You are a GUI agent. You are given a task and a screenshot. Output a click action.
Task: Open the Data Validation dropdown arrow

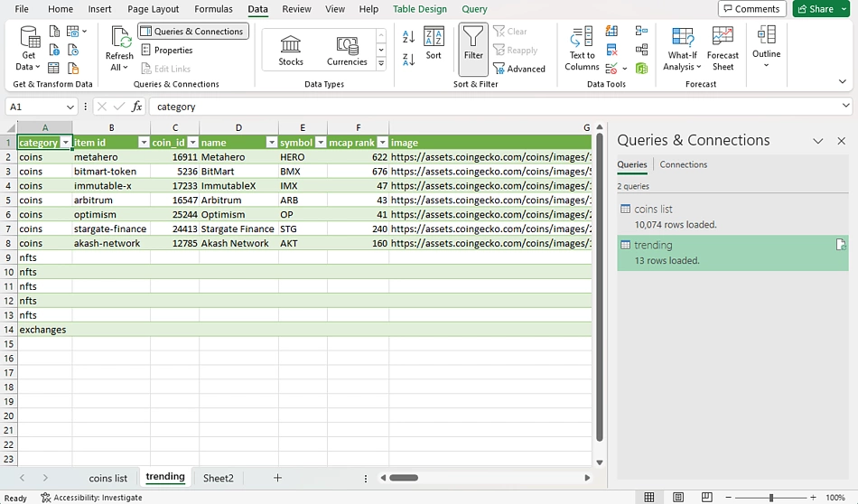pos(624,69)
